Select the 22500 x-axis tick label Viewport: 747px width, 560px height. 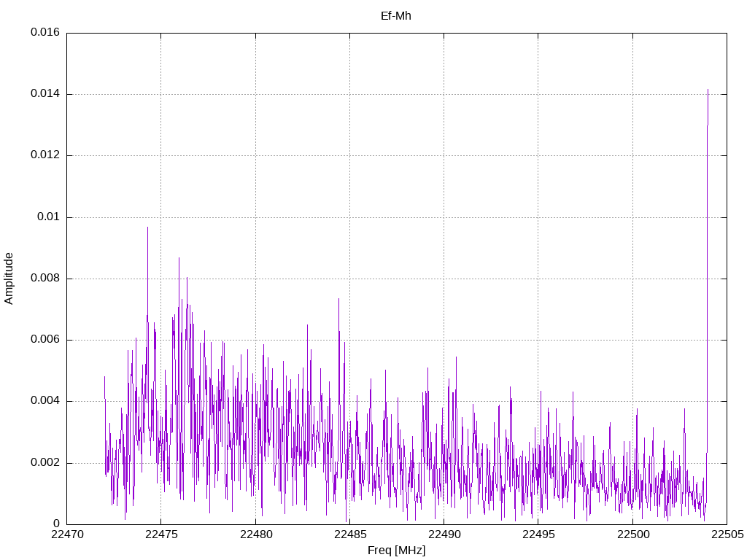(632, 535)
